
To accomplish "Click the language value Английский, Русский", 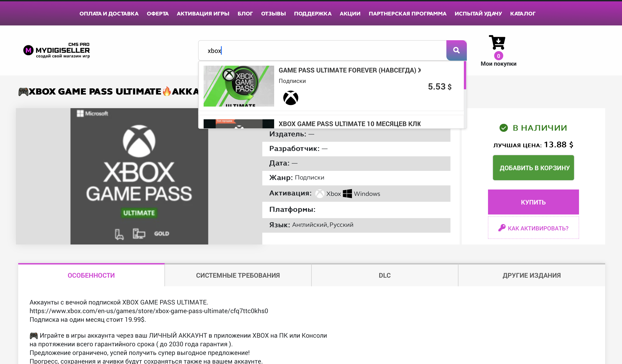I will 323,225.
